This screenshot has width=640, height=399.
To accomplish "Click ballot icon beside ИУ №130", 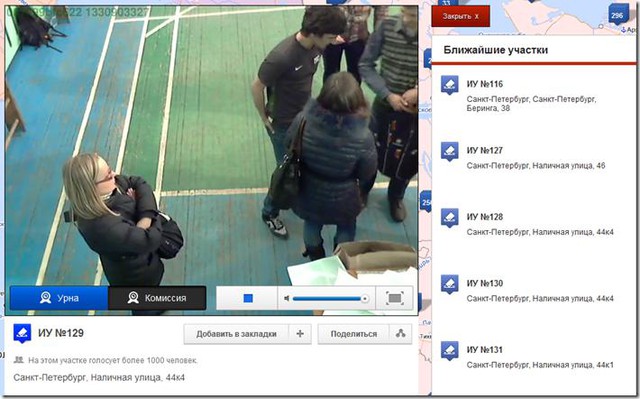I will point(449,284).
